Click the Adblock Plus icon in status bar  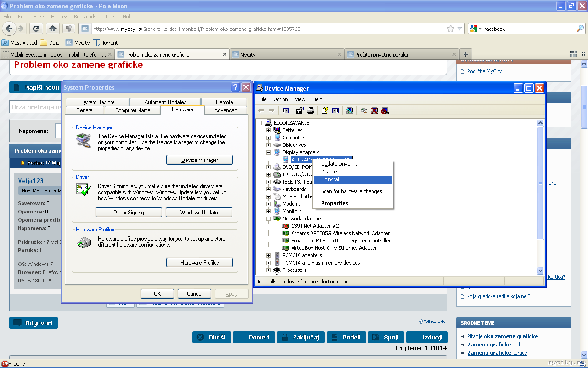6,363
